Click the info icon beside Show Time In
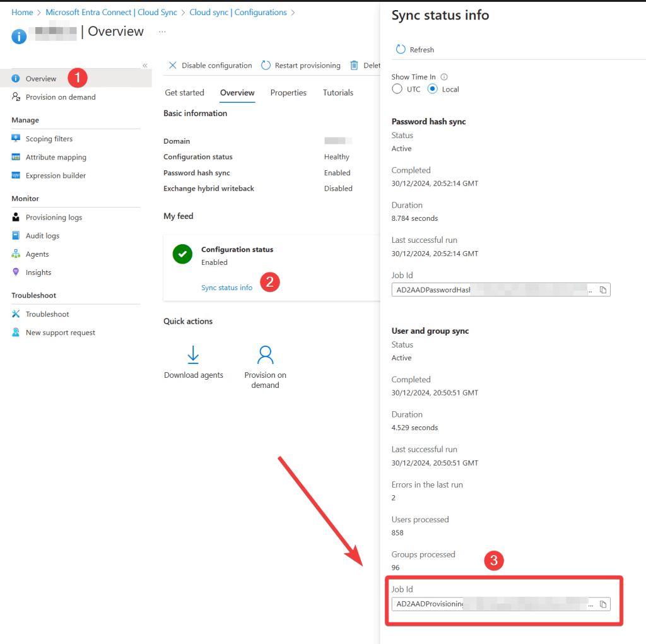Viewport: 646px width, 644px height. [444, 77]
